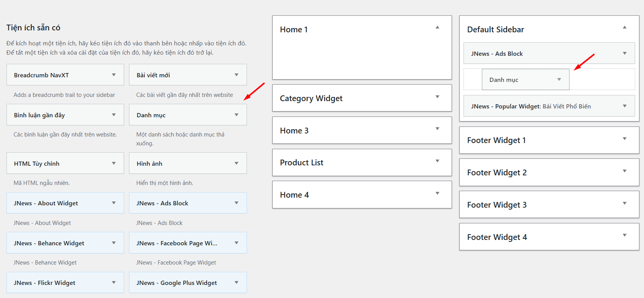Open the Category Widget heading
Screen dimensions: 644x298
click(x=311, y=98)
